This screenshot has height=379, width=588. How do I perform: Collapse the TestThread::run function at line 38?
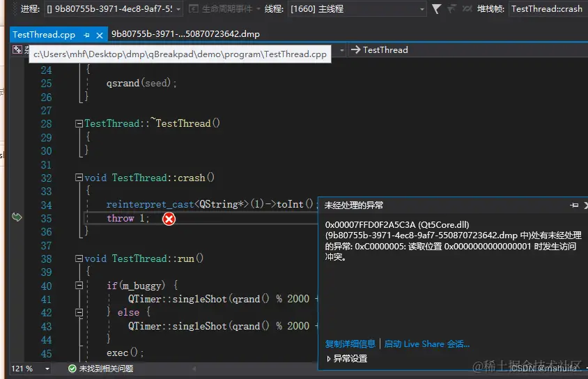point(79,258)
